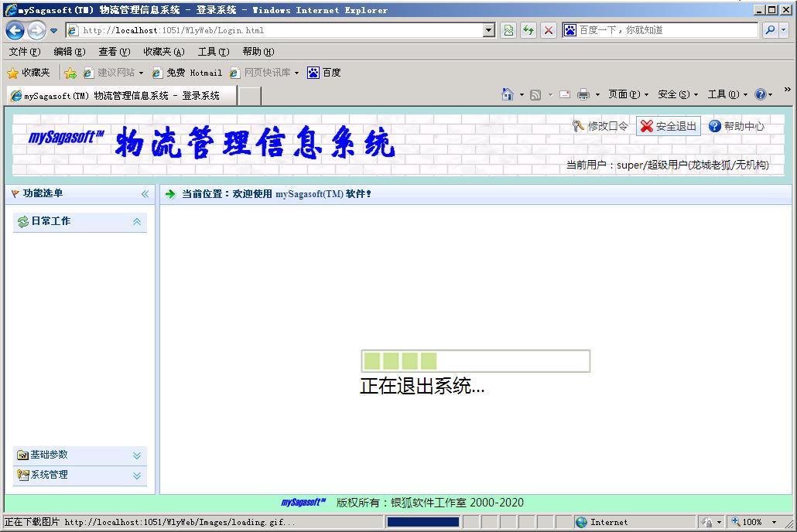This screenshot has width=797, height=532.
Task: Click the Read Mail icon
Action: (565, 94)
